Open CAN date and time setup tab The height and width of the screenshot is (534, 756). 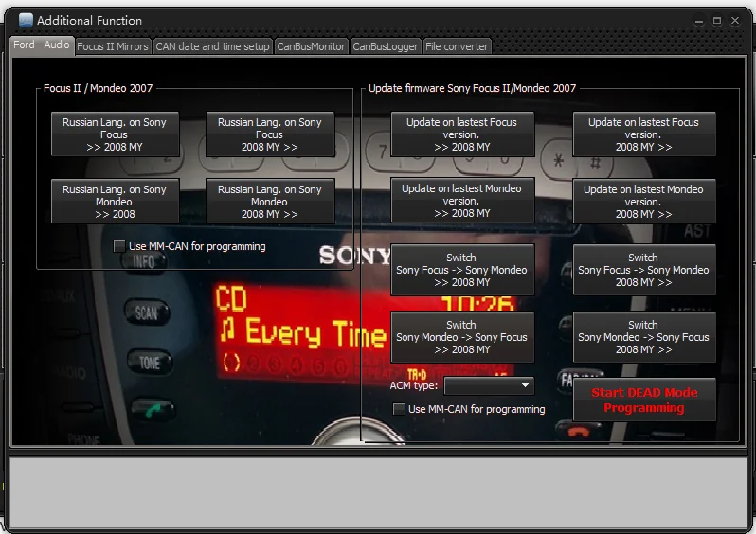[x=212, y=46]
